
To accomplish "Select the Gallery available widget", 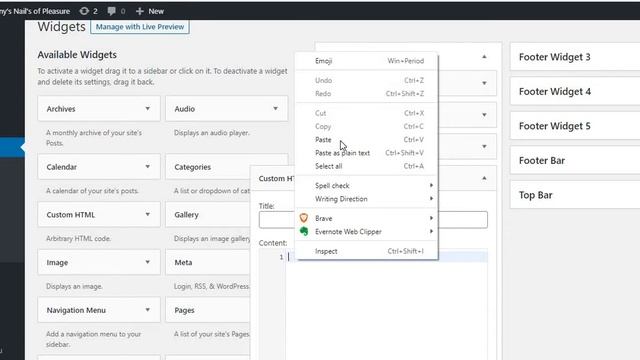I will coord(208,215).
